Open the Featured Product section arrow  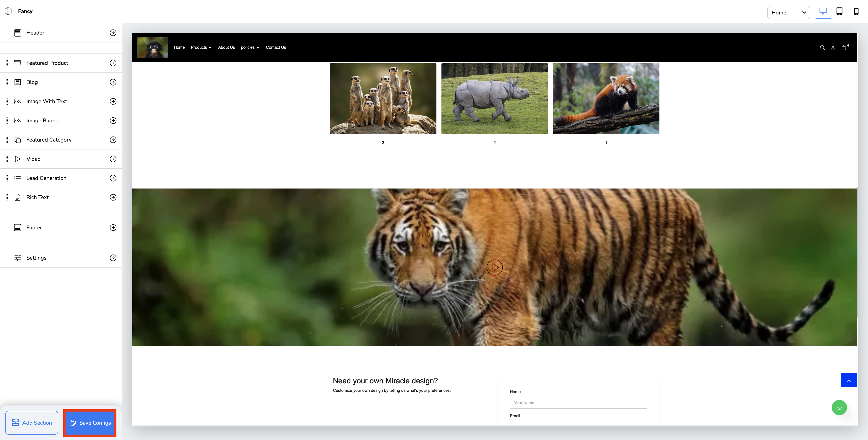[x=113, y=63]
